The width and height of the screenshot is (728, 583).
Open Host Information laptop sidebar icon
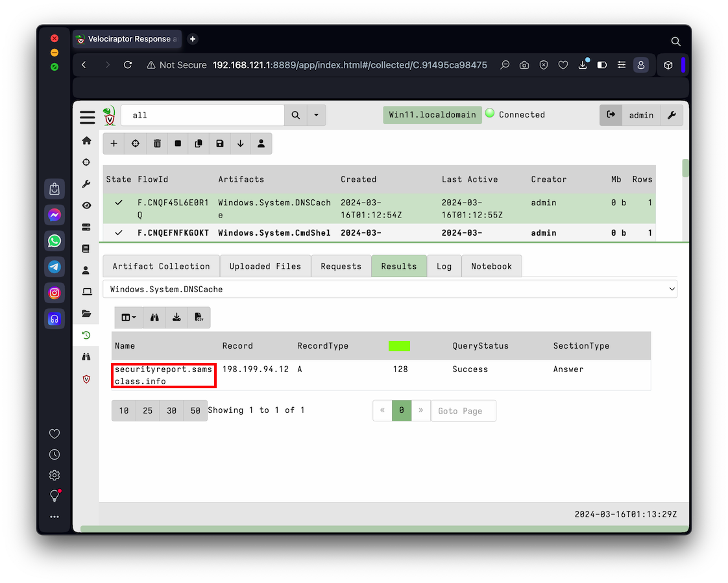(x=86, y=291)
